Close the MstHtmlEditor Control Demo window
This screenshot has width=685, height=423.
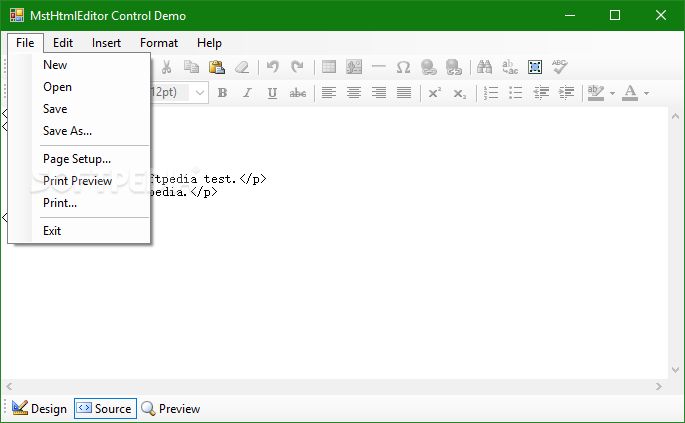pos(661,15)
